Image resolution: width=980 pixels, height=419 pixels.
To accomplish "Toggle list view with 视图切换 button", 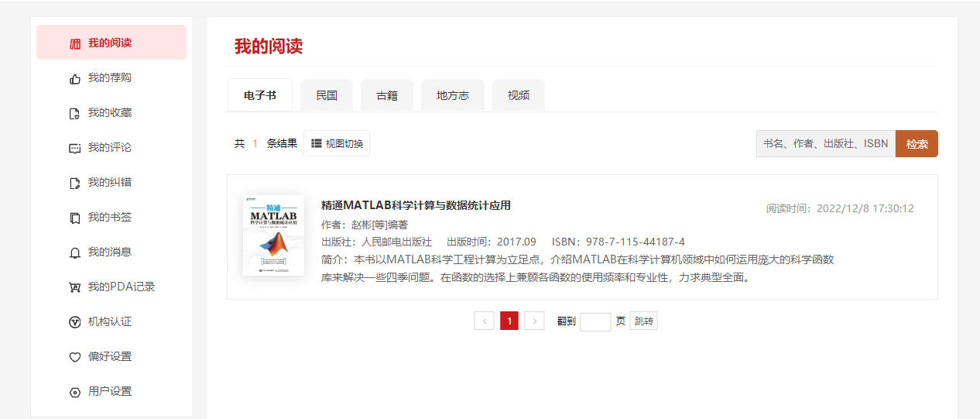I will (337, 143).
